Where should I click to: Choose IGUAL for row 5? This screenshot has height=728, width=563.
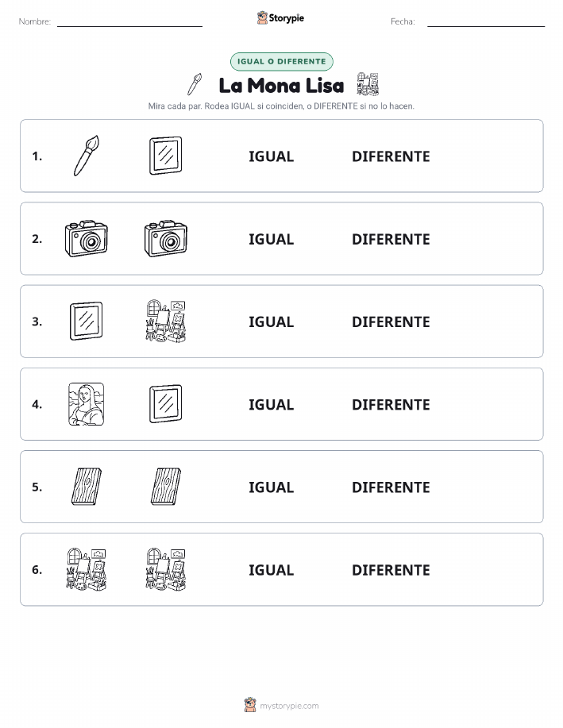tap(272, 487)
